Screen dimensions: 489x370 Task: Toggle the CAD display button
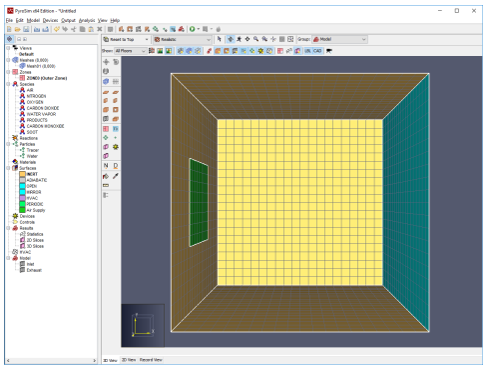point(317,51)
